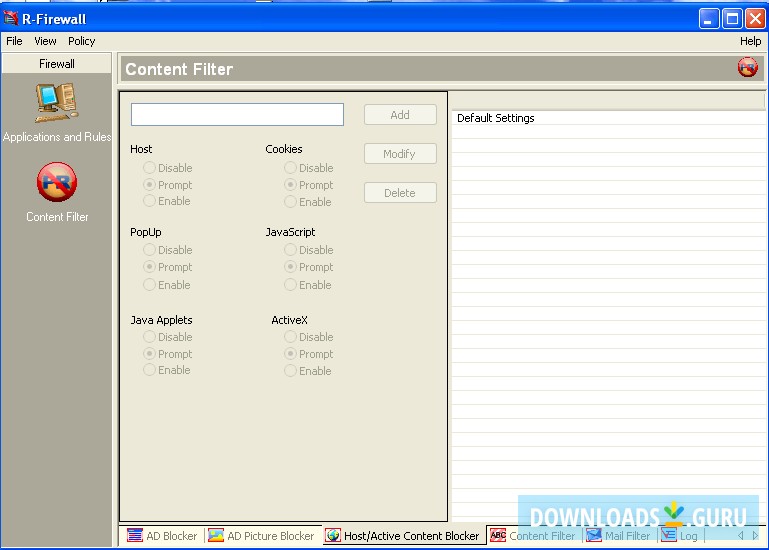Select Java Applets Enable radio button
Screen dimensions: 769x550
click(x=149, y=369)
